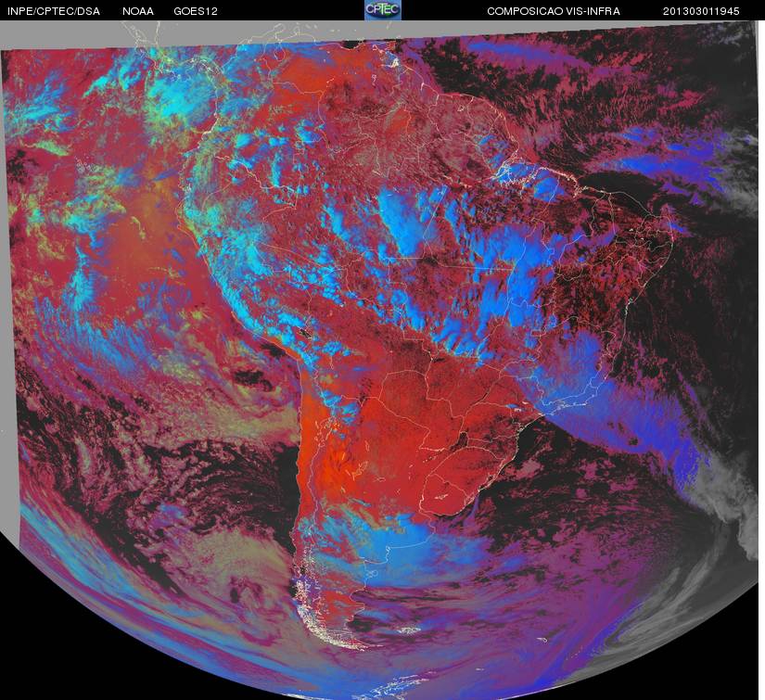Click the INPE/CPTEC/DSA header label
The height and width of the screenshot is (700, 765).
pyautogui.click(x=54, y=11)
